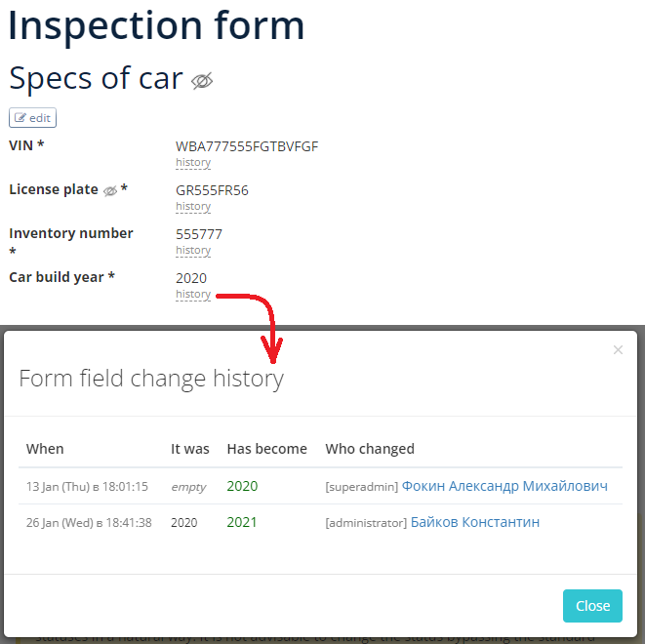The image size is (645, 644).
Task: Click the edit button under Specs of car
Action: click(x=32, y=118)
